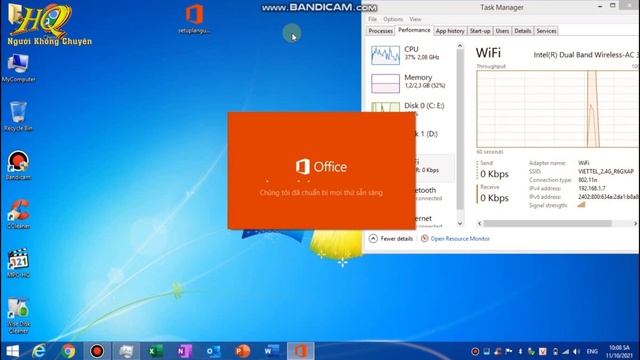Click sidebar scroll down arrow

pos(460,223)
